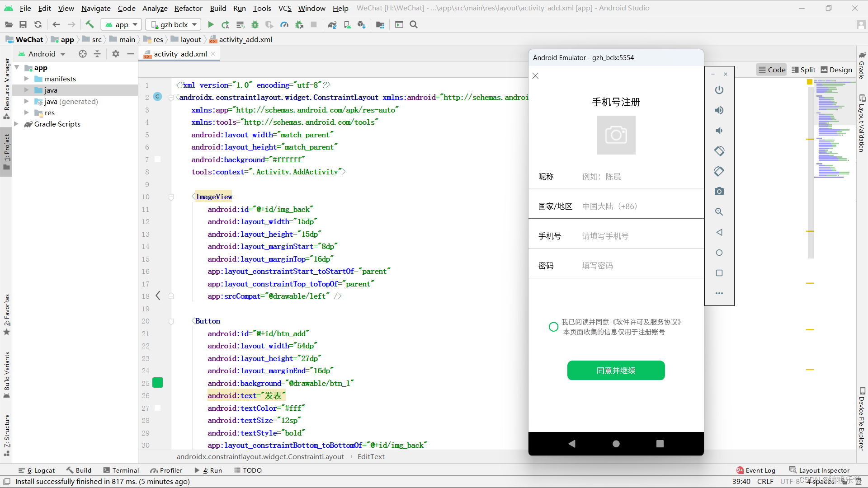Tick the agreement circle in emulator
Screen dimensions: 868x488
[x=553, y=327]
